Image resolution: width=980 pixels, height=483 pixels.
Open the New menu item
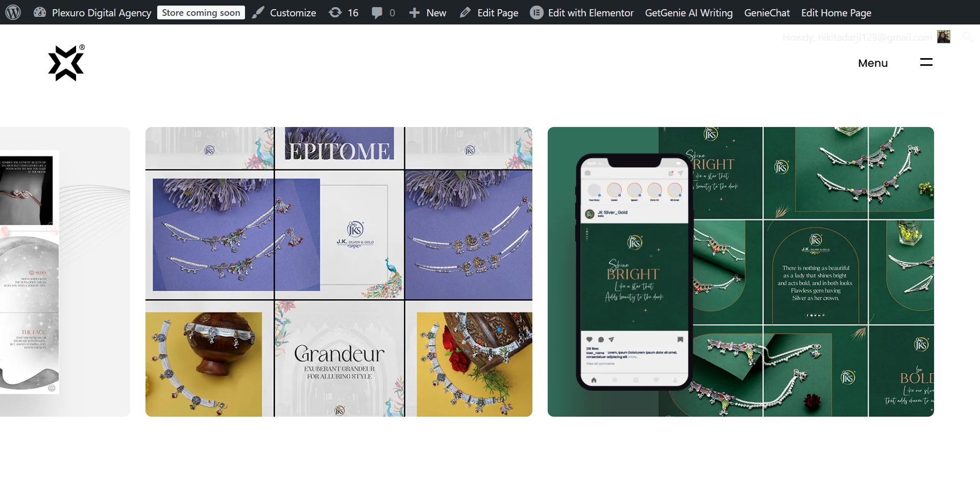pos(436,13)
